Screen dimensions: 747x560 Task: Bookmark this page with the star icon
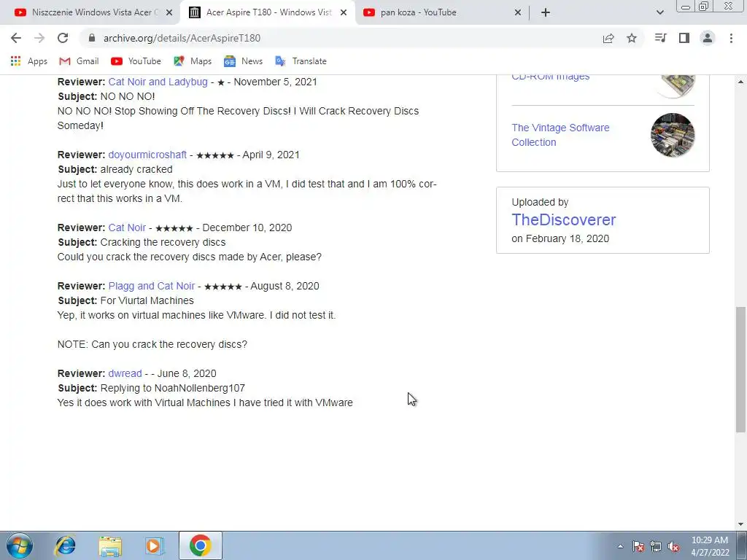coord(632,38)
